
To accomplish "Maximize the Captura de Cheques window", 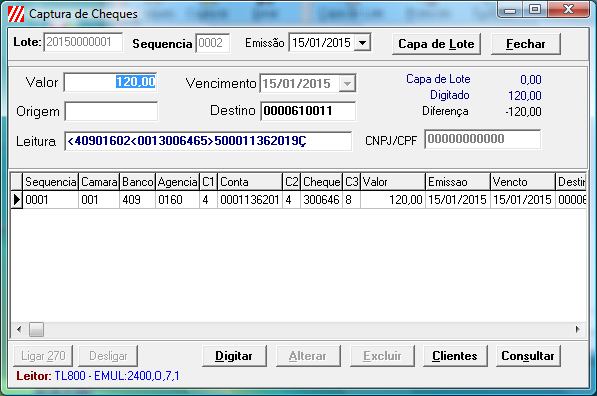I will pos(535,10).
